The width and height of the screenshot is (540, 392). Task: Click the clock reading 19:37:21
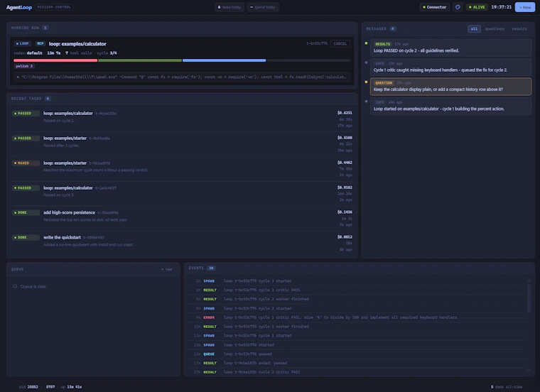[x=501, y=7]
